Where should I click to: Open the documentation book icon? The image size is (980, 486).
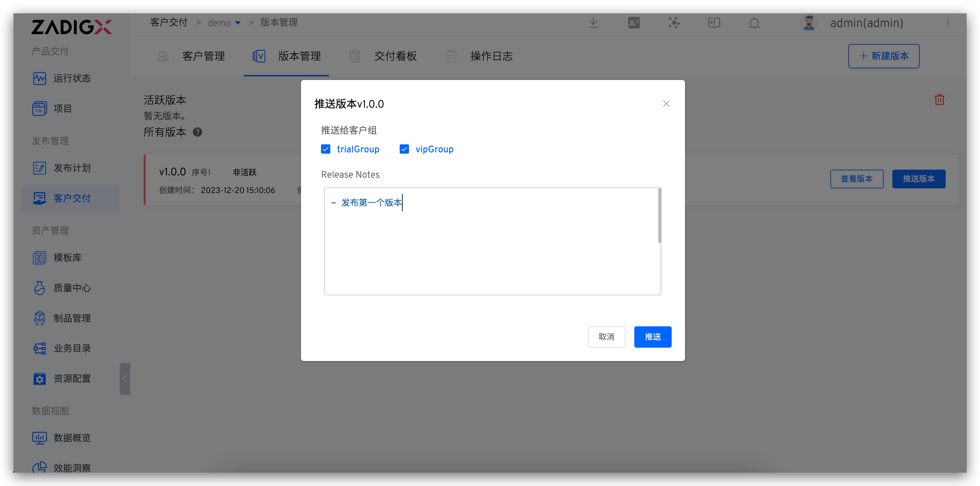pyautogui.click(x=714, y=23)
